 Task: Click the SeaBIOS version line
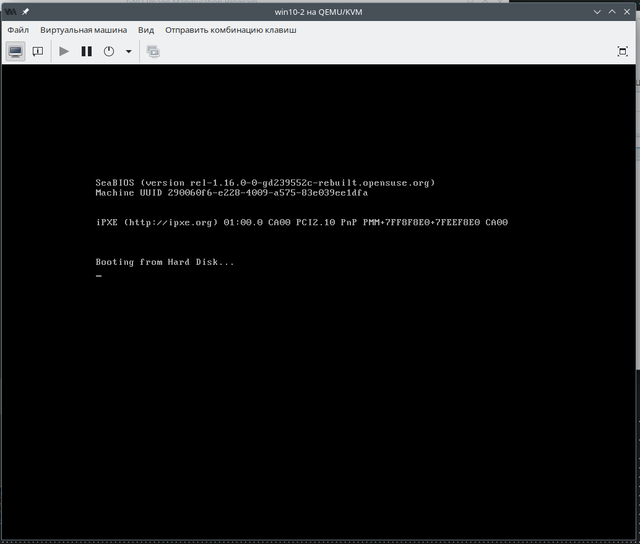click(265, 183)
